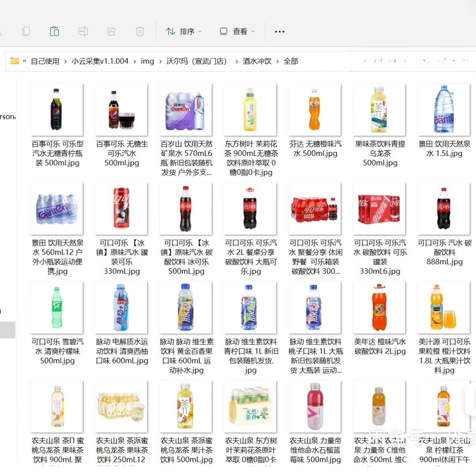Select the 农夫山泉 柠檬红茶 900ml thumbnail
Screen dimensions: 476x476
point(443,406)
